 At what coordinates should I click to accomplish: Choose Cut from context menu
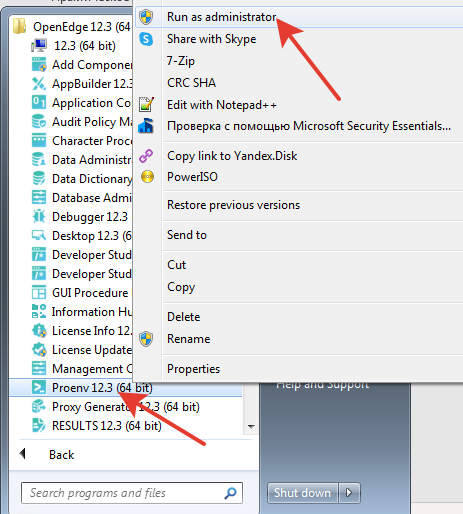coord(176,265)
